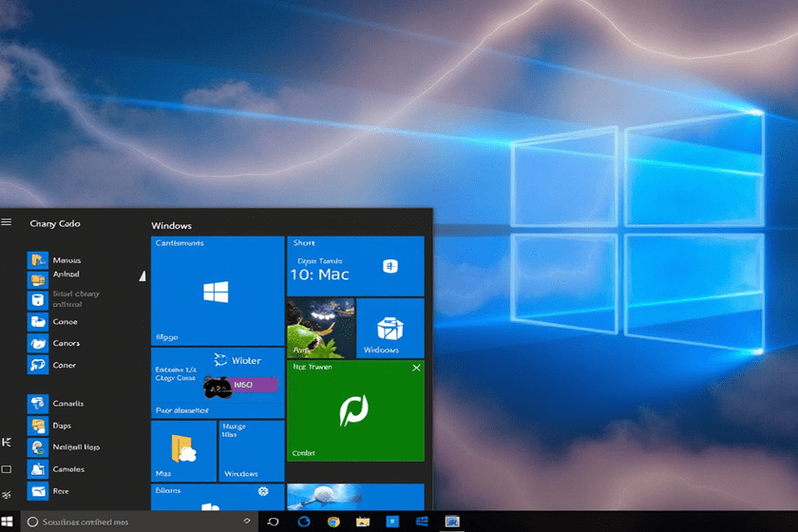
Task: Click the Windows group heading
Action: pos(172,225)
